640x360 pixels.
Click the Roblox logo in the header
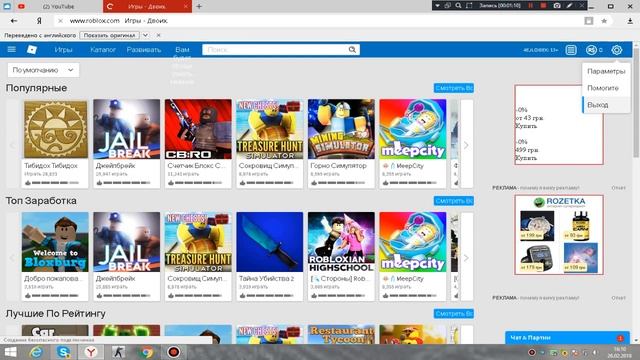pyautogui.click(x=32, y=49)
